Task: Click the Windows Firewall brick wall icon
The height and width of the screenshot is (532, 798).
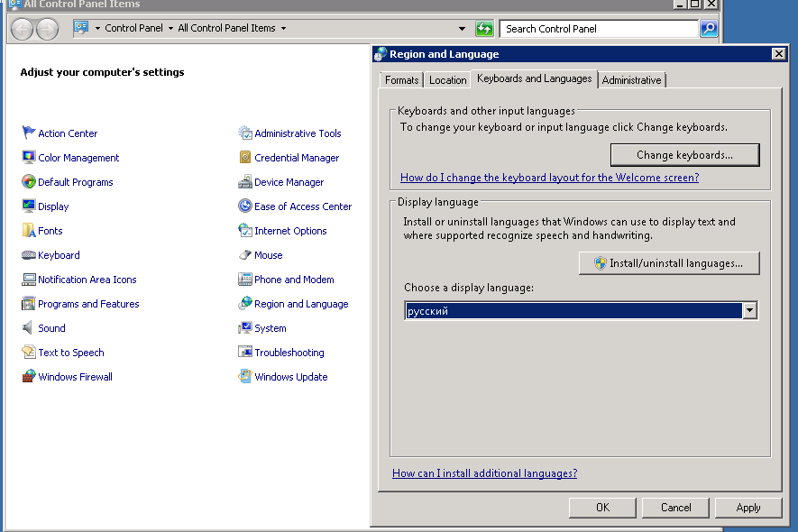Action: tap(29, 376)
